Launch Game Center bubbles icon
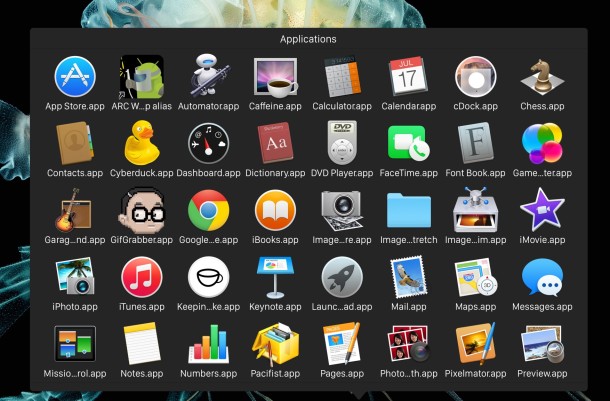This screenshot has height=401, width=610. 542,144
